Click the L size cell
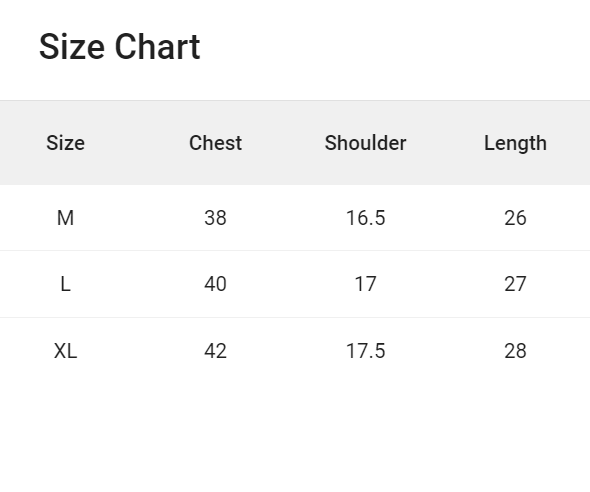The height and width of the screenshot is (492, 590). pos(65,284)
